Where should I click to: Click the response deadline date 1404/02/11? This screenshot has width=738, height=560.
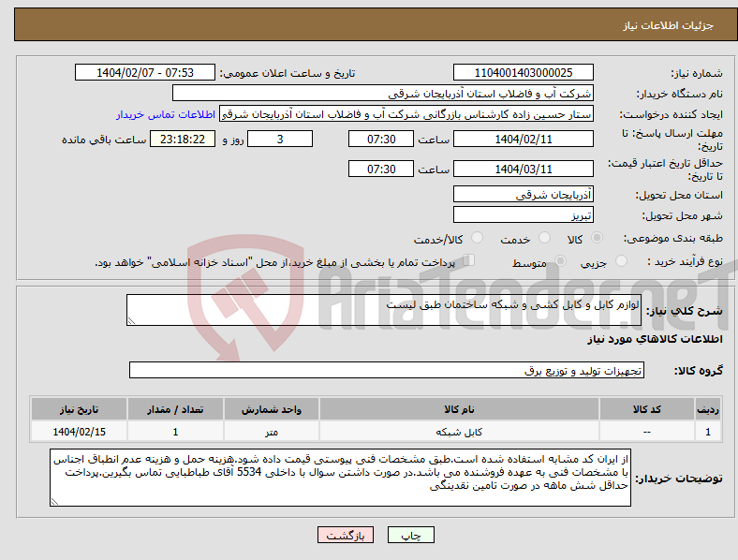click(x=523, y=139)
